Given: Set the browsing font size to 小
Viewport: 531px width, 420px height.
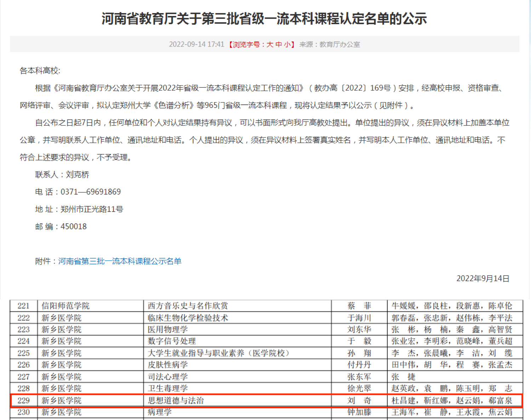Looking at the screenshot, I should [287, 45].
